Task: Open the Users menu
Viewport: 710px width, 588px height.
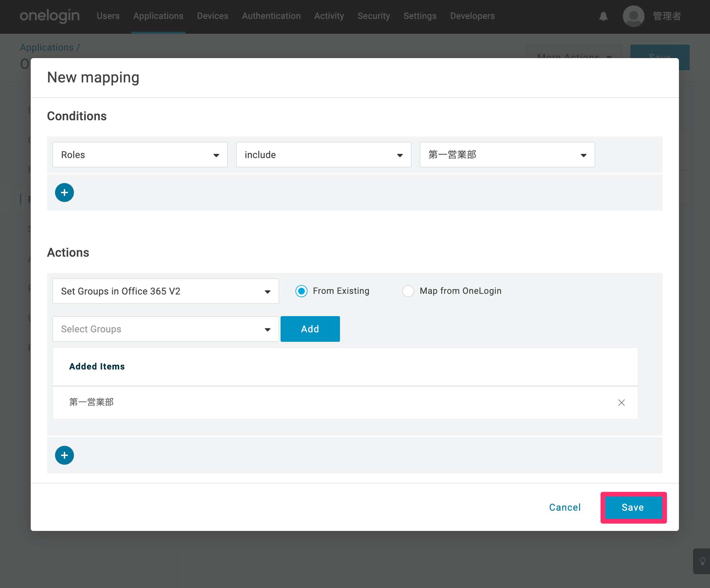Action: coord(108,16)
